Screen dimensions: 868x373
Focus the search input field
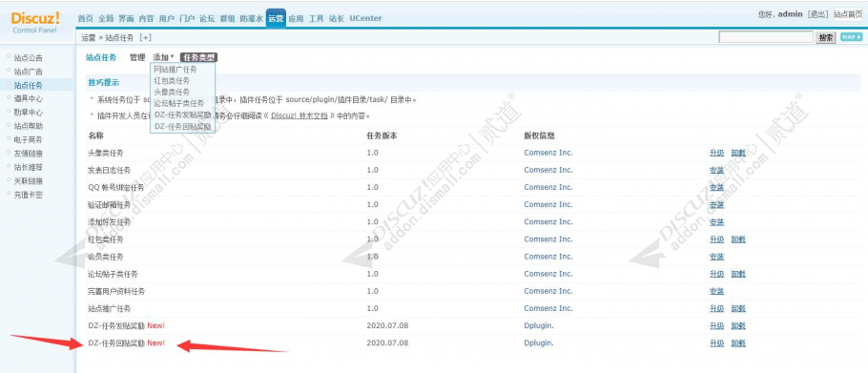pyautogui.click(x=766, y=37)
